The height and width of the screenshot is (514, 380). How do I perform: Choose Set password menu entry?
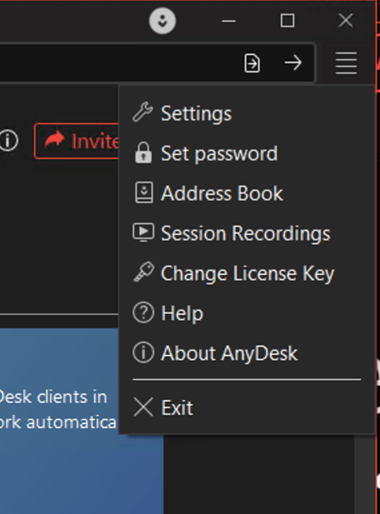[x=246, y=154]
